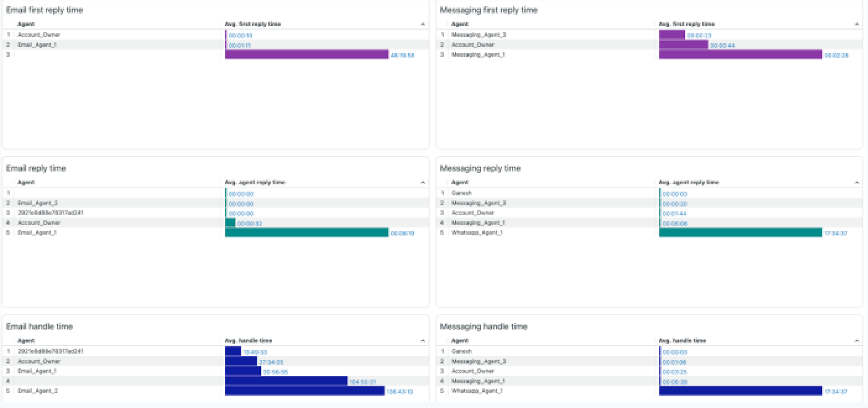Screen dimensions: 868x408
Task: Click Agent column header in Messaging handle time
Action: (x=459, y=341)
